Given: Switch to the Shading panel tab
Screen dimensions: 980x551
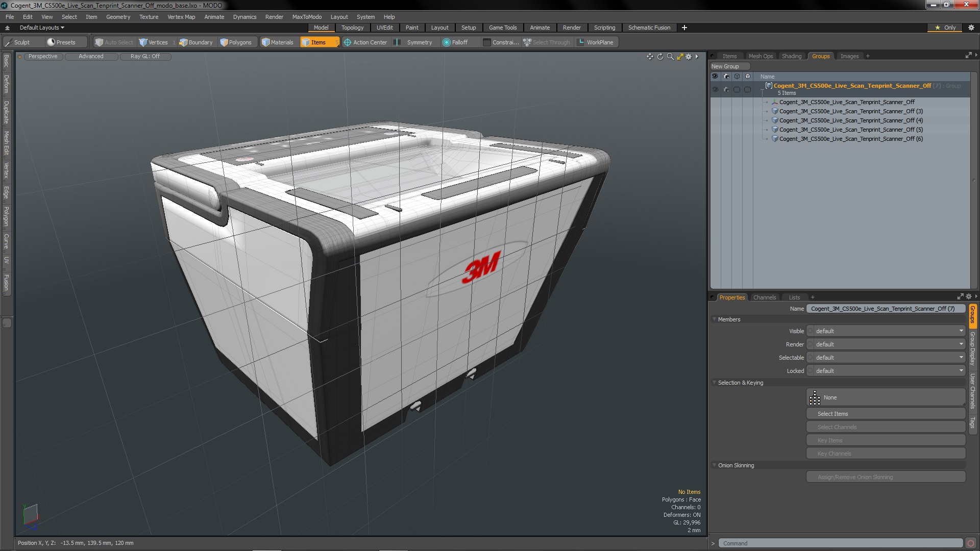Looking at the screenshot, I should [x=792, y=56].
